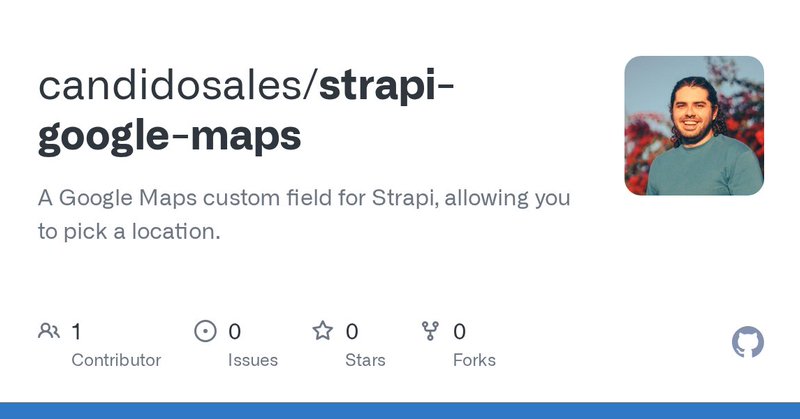Viewport: 800px width, 419px height.
Task: Click the Stars label
Action: click(365, 360)
